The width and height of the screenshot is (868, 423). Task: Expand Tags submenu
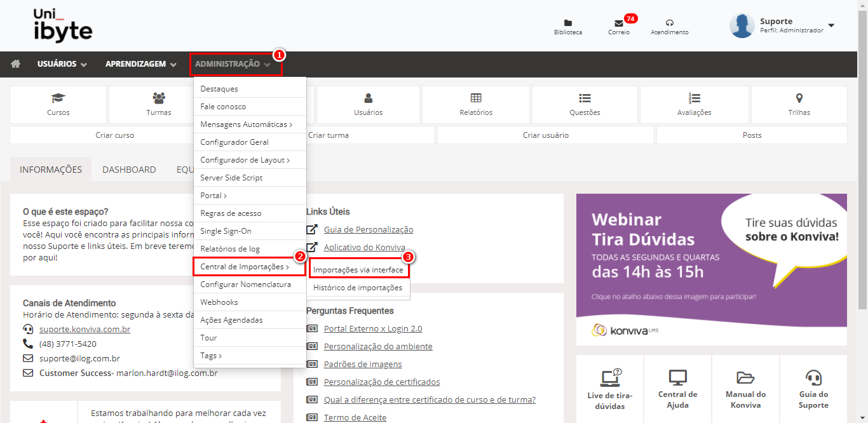tap(250, 356)
